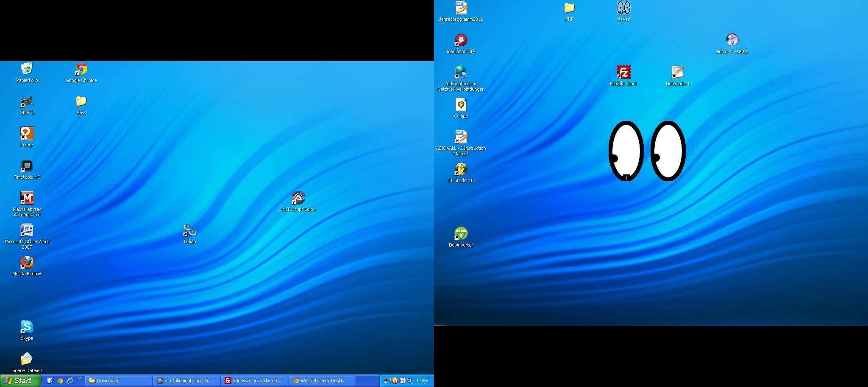Select the SciTE Script Editor shortcut

298,198
